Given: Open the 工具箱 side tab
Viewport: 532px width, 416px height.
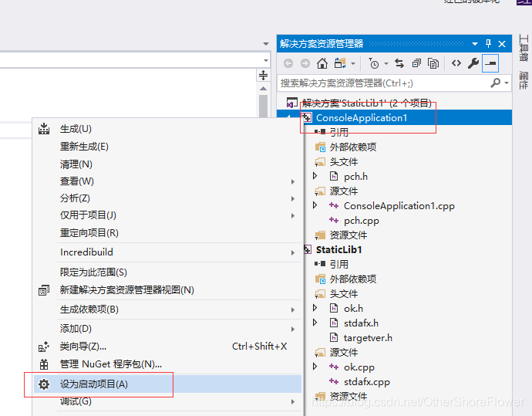Looking at the screenshot, I should (524, 48).
